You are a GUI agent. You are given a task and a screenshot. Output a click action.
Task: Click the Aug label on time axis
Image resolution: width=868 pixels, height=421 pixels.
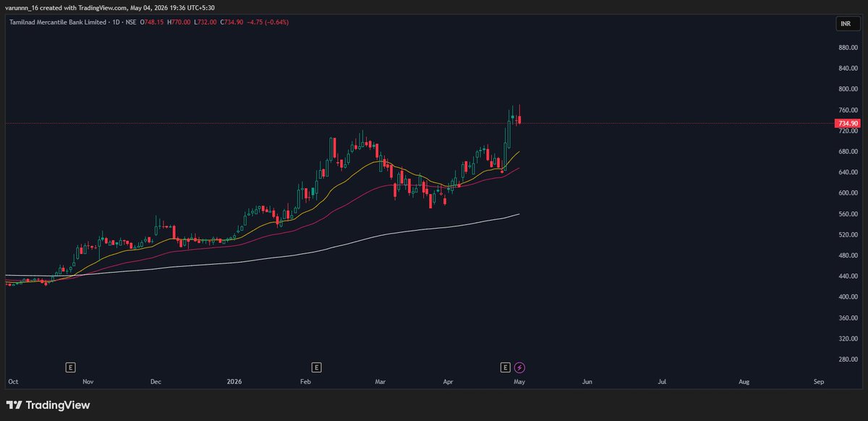coord(744,381)
